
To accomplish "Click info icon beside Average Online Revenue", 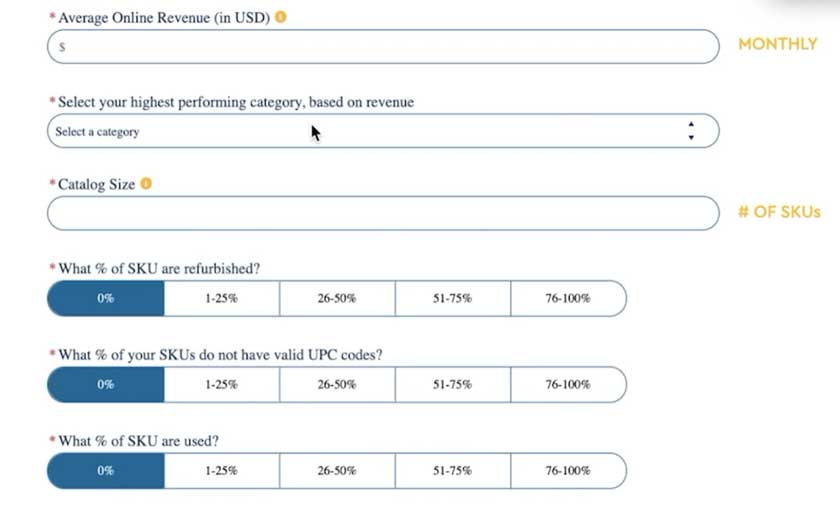I will tap(281, 17).
